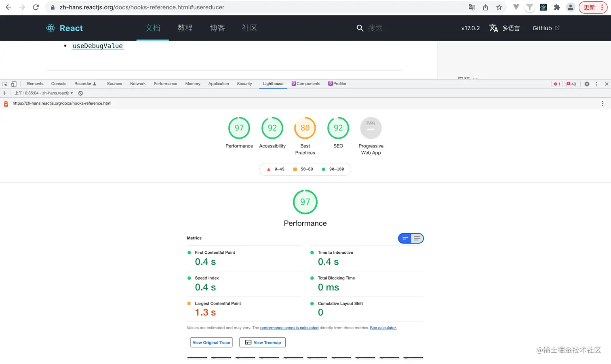
Task: Go to the 教程 tutorial nav item
Action: pos(185,28)
